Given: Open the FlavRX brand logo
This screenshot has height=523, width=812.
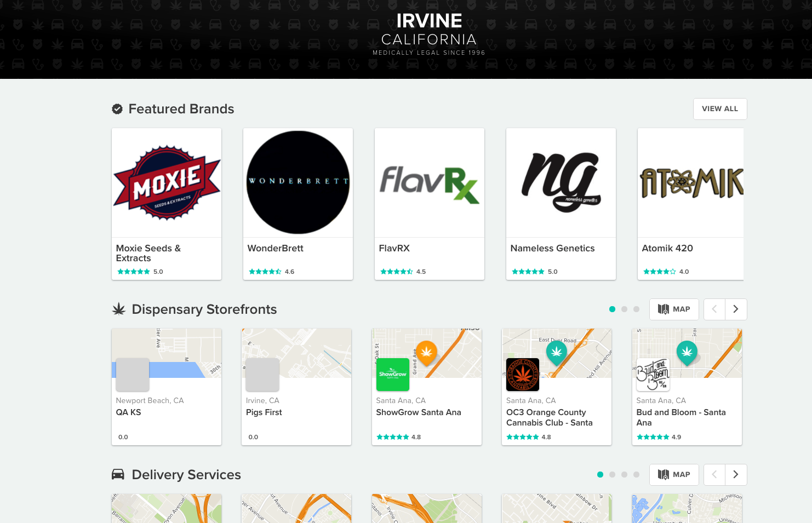Looking at the screenshot, I should 430,185.
